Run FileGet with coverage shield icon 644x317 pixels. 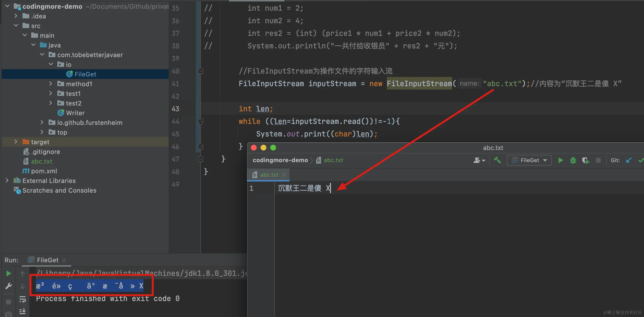point(585,160)
